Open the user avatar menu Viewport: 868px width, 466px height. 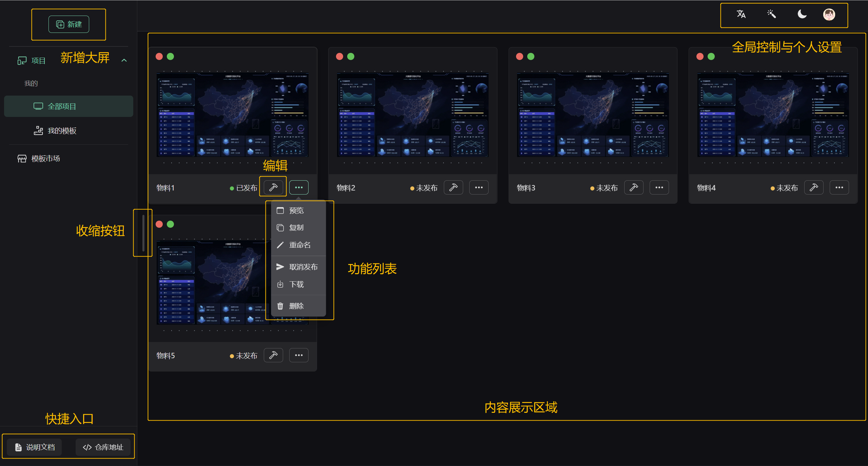coord(829,15)
